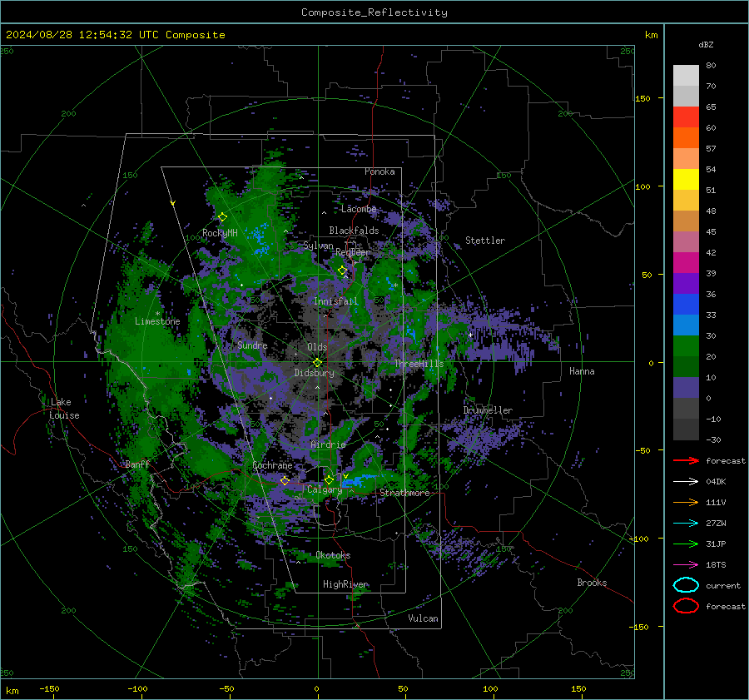The image size is (749, 700).
Task: Click the yellow diamond marker near RockyMH
Action: pos(222,217)
